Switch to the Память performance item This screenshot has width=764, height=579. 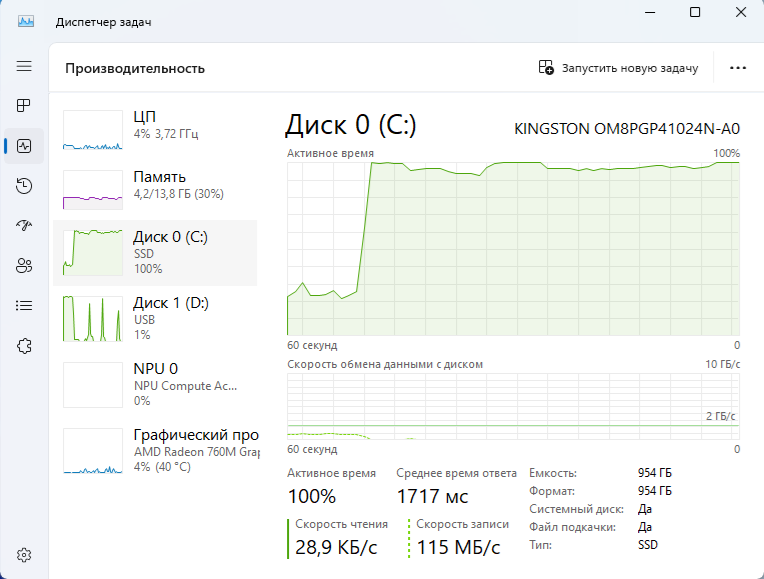tap(155, 186)
